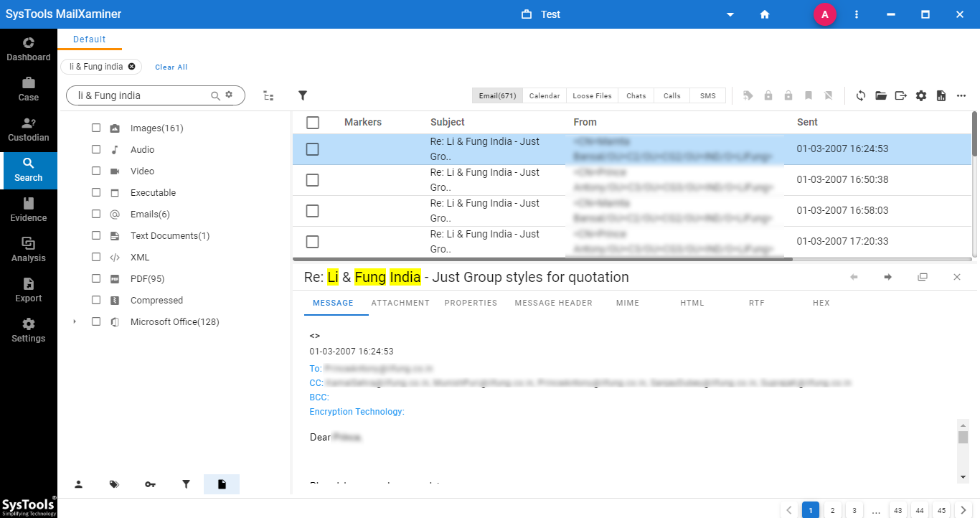Image resolution: width=980 pixels, height=518 pixels.
Task: Pop out the message preview window
Action: coord(923,277)
